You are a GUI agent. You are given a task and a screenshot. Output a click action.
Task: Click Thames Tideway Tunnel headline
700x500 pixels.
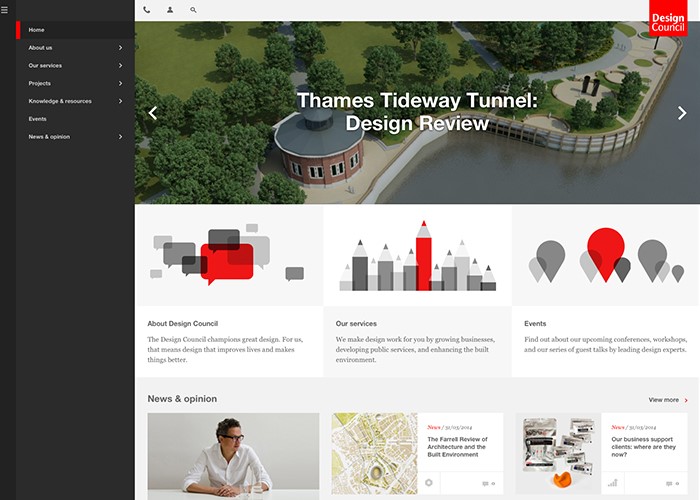pos(417,112)
